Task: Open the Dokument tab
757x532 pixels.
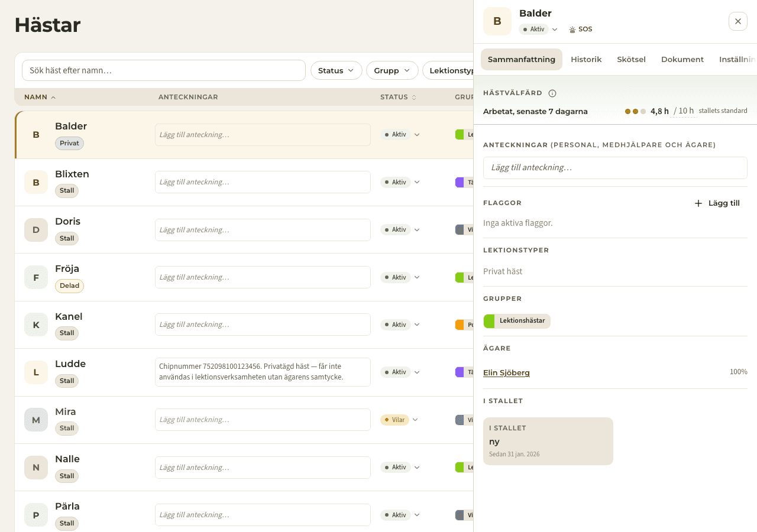Action: point(682,59)
